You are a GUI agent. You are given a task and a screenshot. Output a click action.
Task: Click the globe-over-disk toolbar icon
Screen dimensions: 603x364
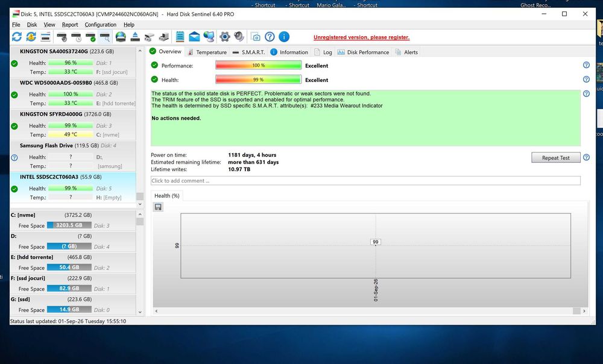coord(121,37)
